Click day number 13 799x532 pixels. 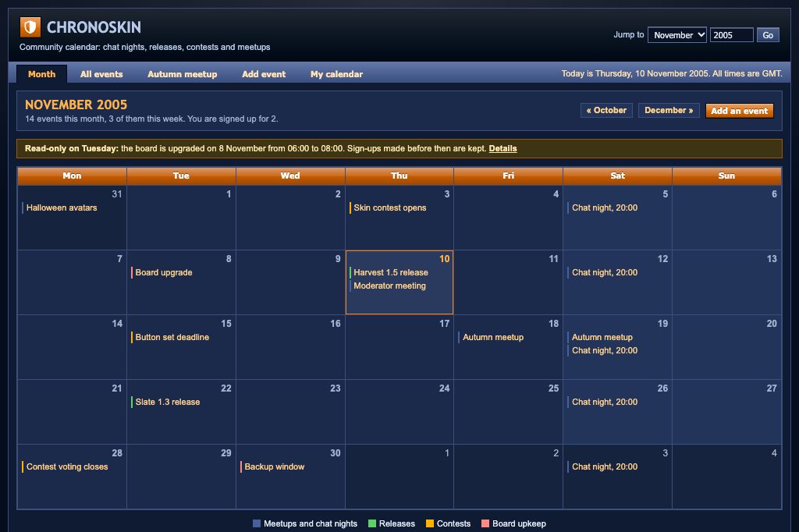tap(772, 258)
